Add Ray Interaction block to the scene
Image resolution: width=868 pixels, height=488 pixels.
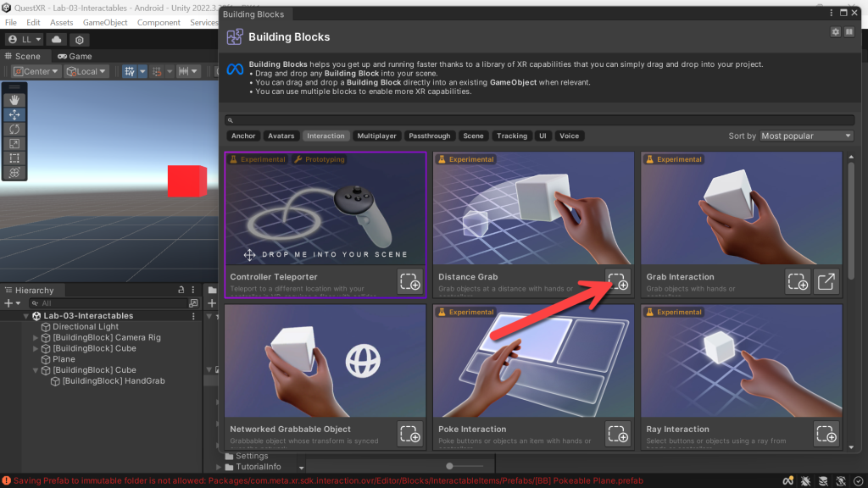click(826, 435)
